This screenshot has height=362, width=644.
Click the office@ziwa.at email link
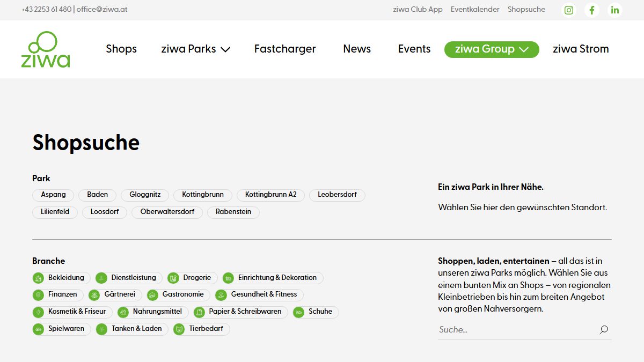coord(102,10)
